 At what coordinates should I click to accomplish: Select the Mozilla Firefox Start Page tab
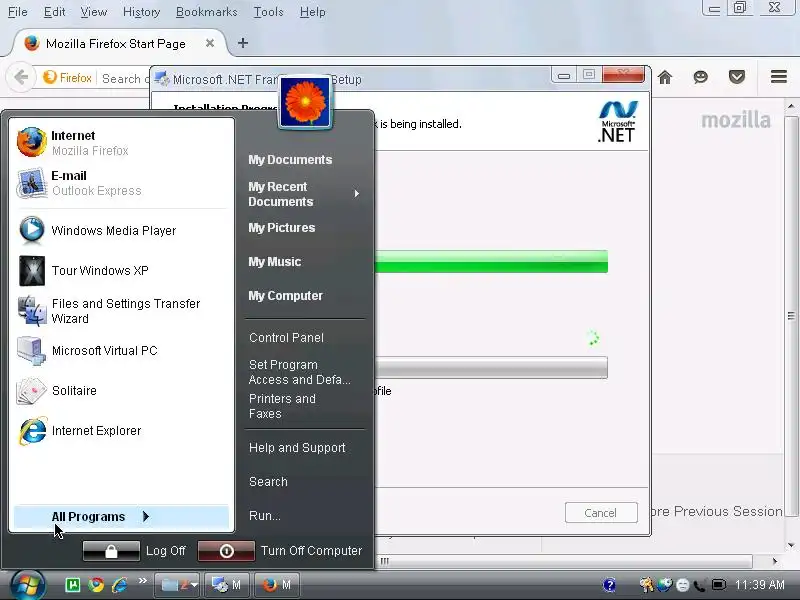coord(116,43)
